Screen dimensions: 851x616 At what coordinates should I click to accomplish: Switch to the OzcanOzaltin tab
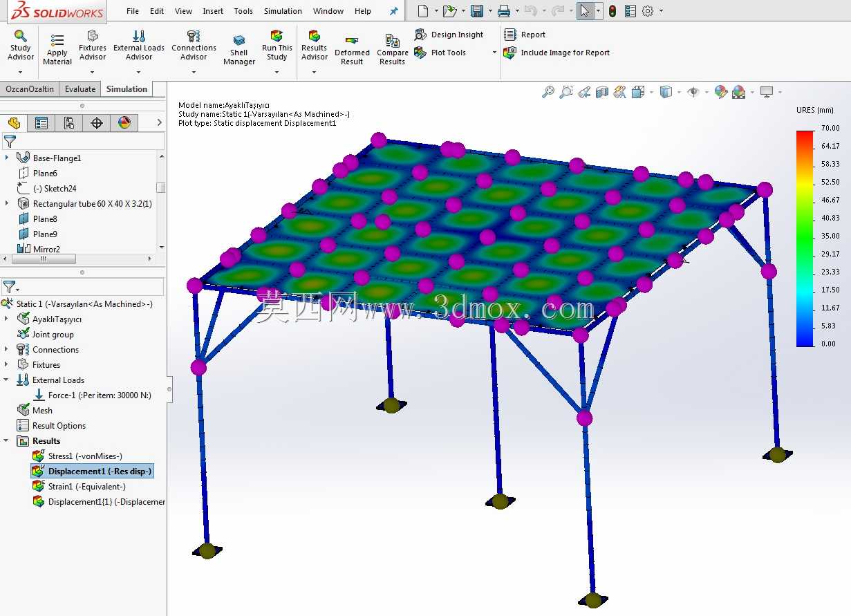point(30,88)
